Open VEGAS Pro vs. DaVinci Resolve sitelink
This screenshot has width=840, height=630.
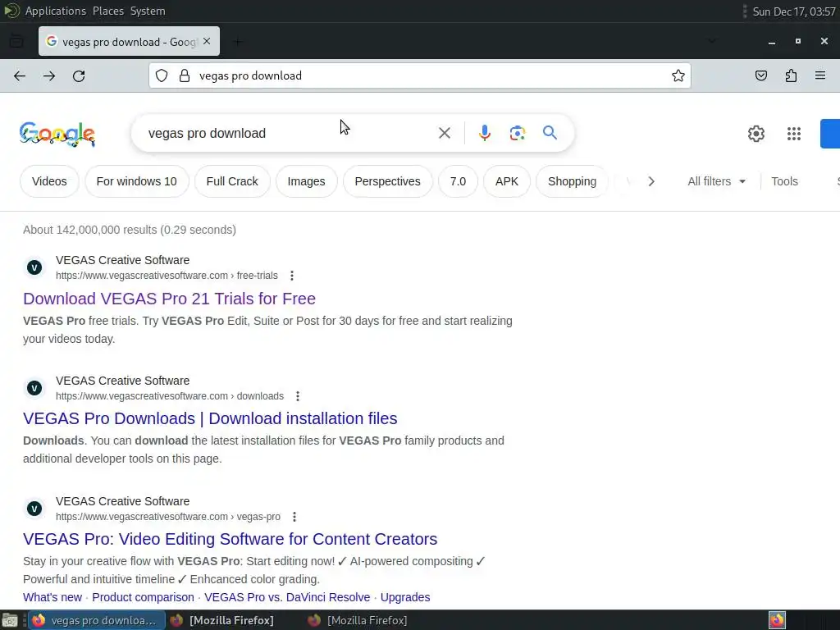tap(287, 597)
